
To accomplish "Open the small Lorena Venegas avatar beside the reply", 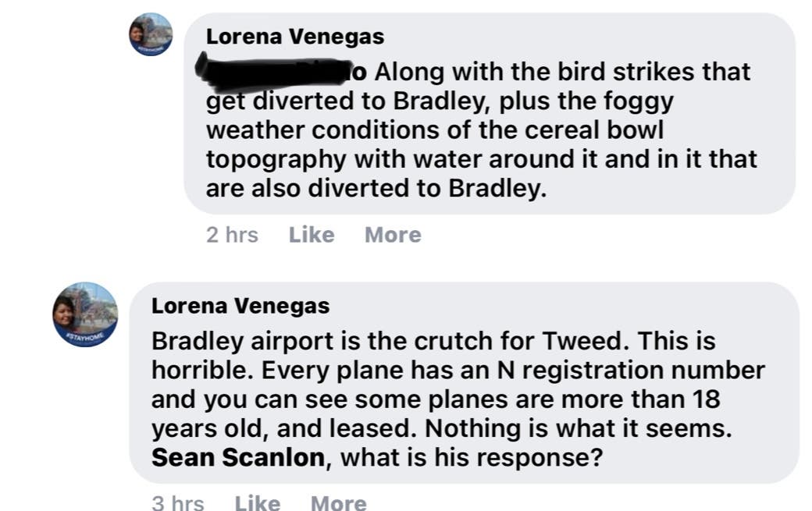I will coord(151,34).
